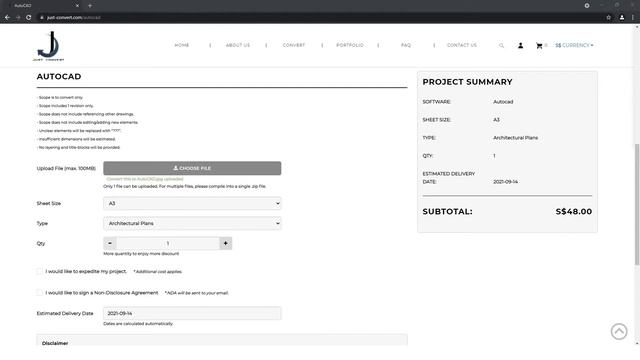Click the scroll-to-top arrow icon
640x360 pixels.
(619, 331)
